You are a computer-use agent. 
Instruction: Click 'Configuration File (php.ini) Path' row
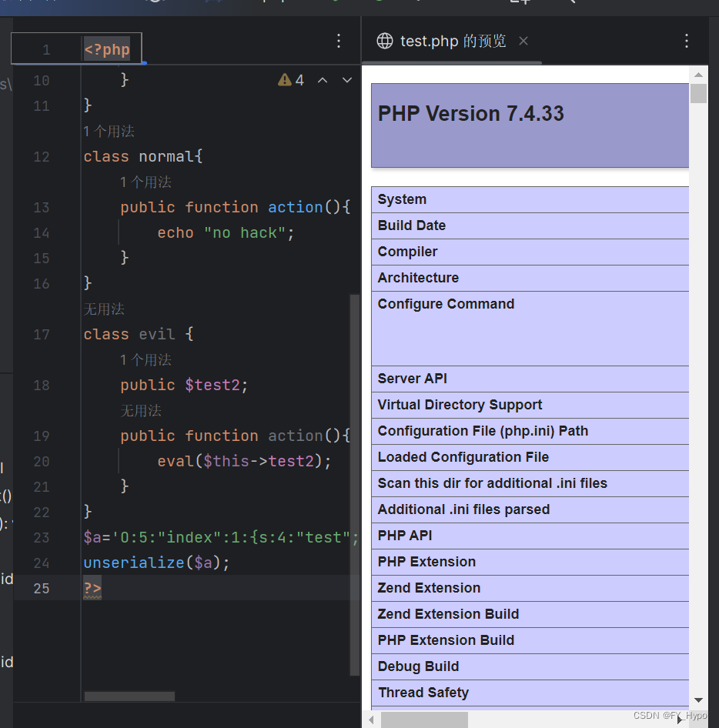click(x=530, y=431)
